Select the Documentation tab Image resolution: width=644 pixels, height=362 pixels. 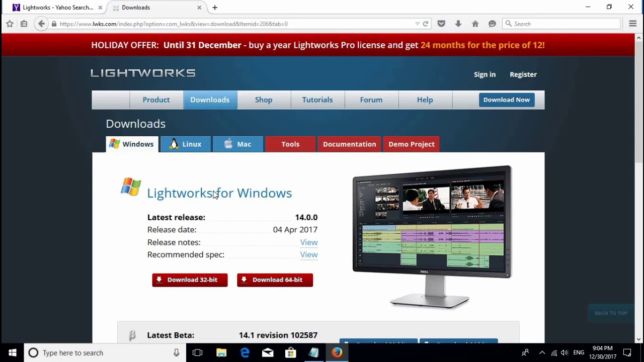tap(349, 144)
